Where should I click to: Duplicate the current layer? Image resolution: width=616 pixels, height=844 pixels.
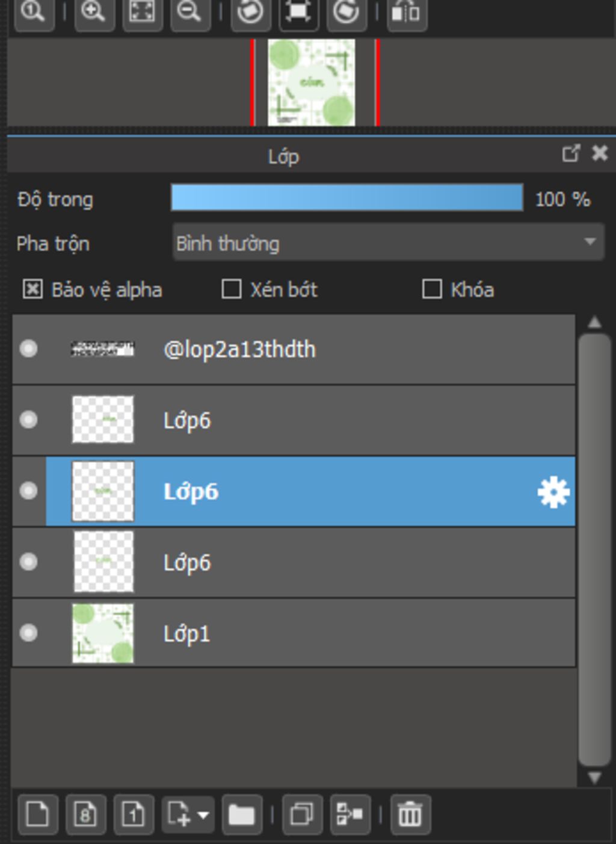click(x=302, y=815)
